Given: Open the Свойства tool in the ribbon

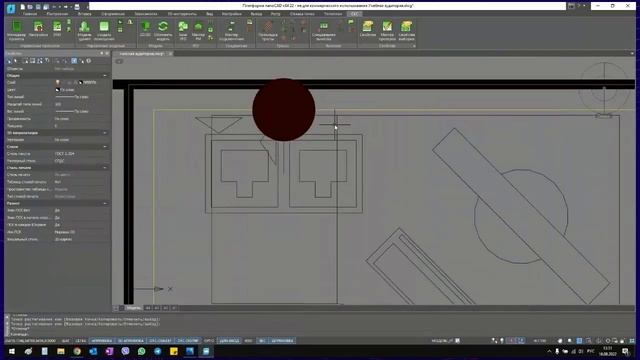Looking at the screenshot, I should (x=368, y=29).
